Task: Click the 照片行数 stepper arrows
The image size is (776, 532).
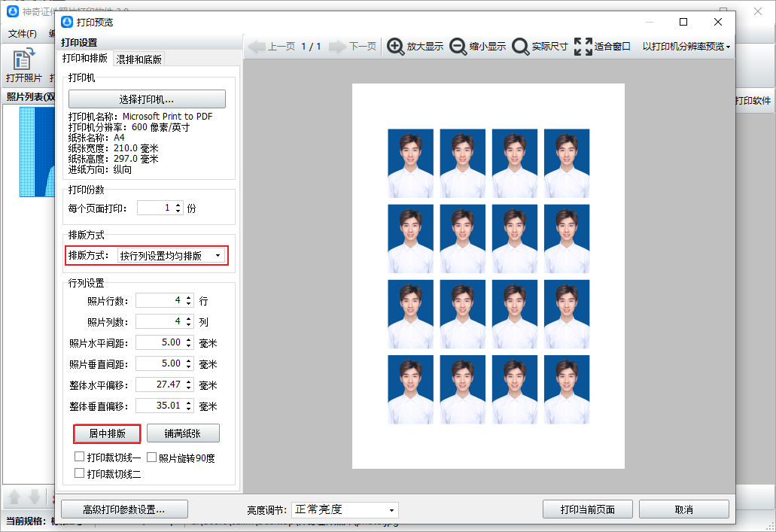Action: point(189,300)
